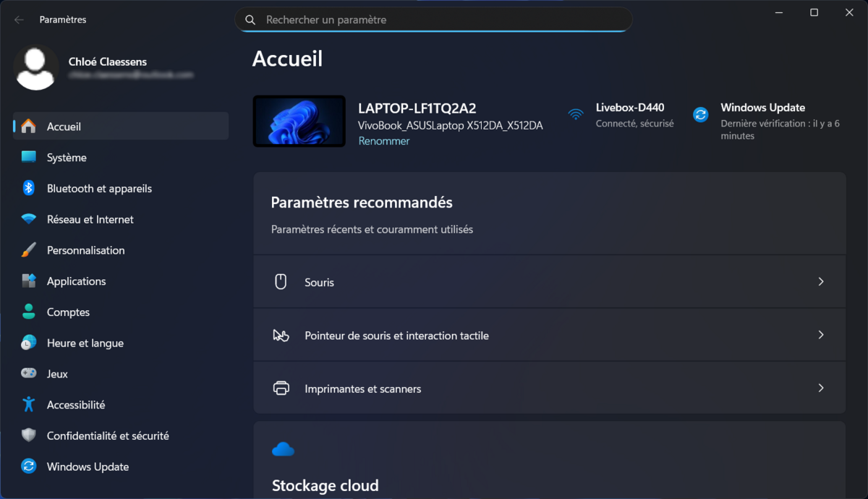Click the Heure et langue globe icon

[28, 343]
